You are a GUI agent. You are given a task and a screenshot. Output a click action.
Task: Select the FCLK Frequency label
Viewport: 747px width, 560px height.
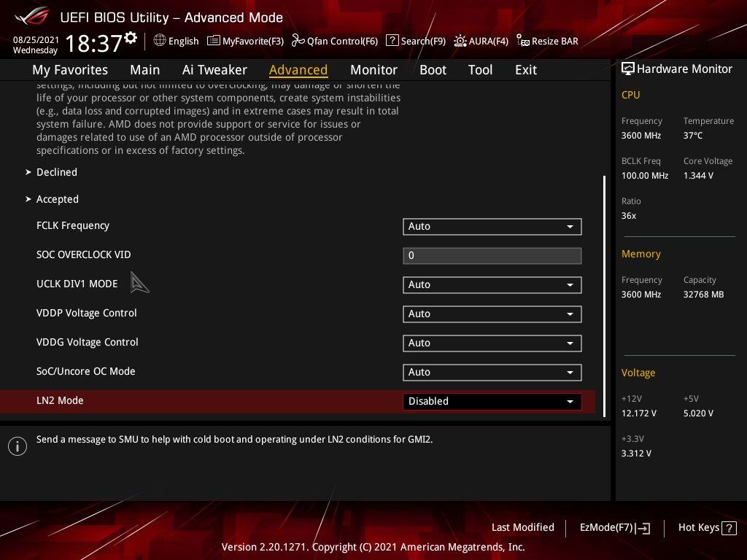point(73,225)
